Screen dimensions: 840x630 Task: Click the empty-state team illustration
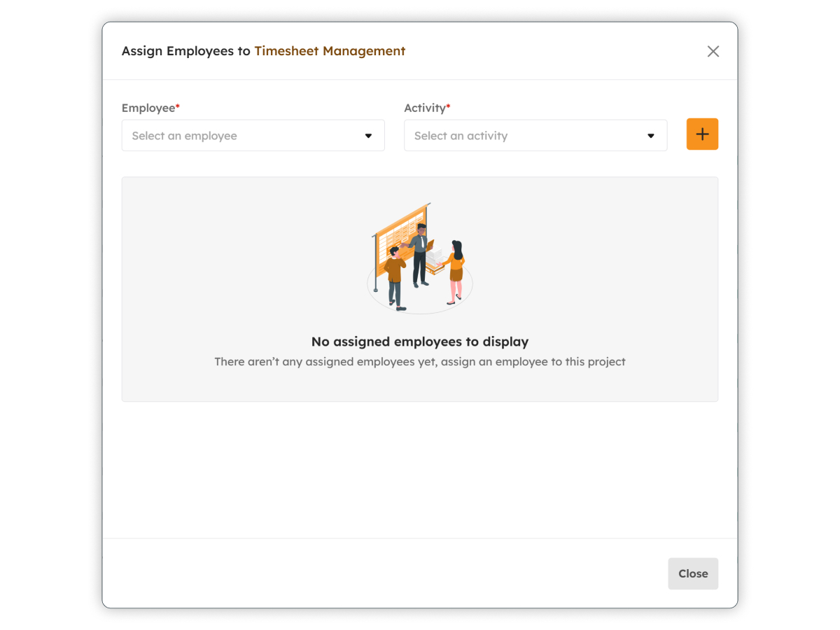pyautogui.click(x=420, y=258)
